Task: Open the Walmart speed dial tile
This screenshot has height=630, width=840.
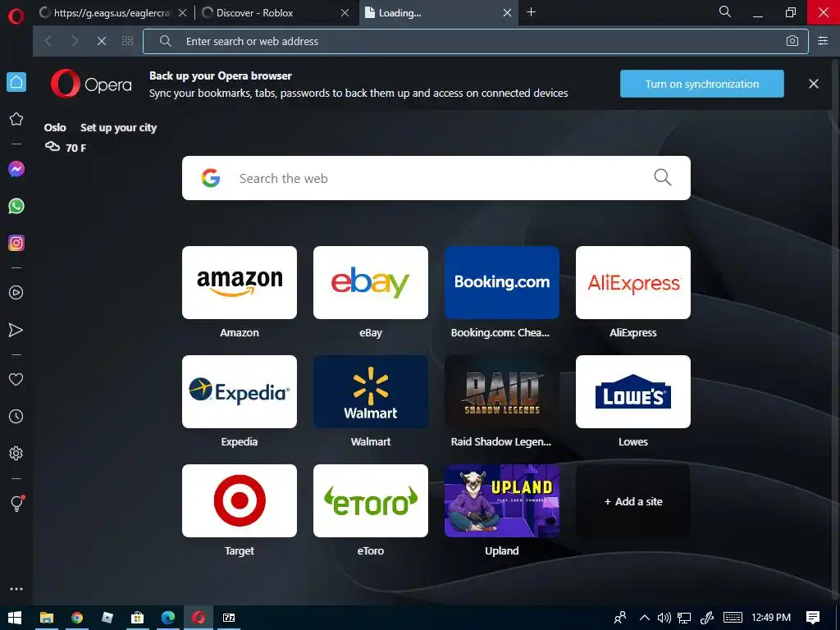Action: pos(371,391)
